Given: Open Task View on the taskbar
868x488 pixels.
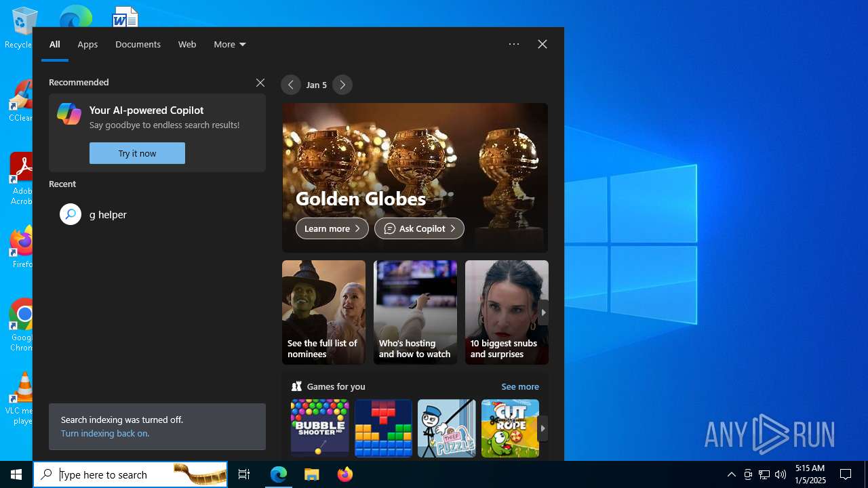Looking at the screenshot, I should point(244,474).
